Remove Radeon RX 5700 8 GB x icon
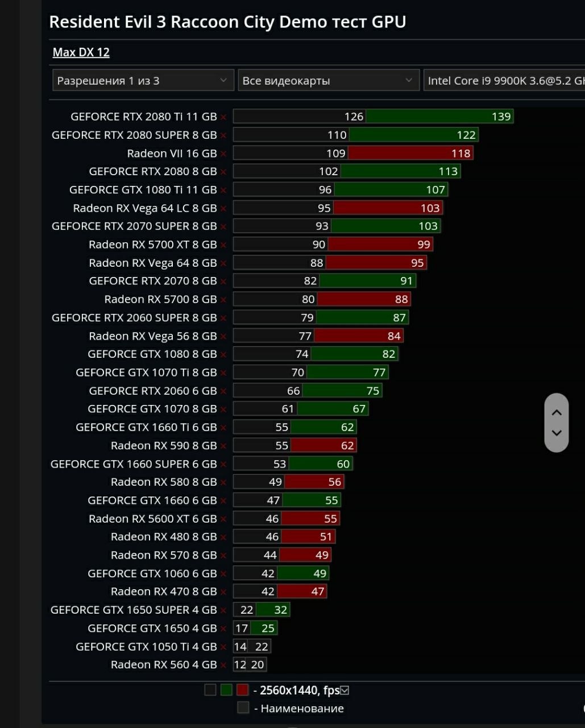585x728 pixels. point(223,300)
